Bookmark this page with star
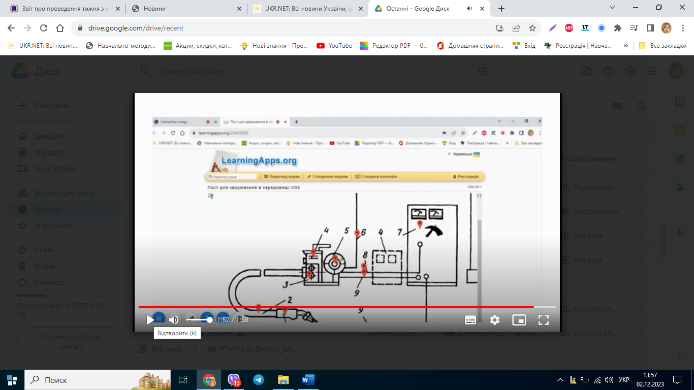The height and width of the screenshot is (390, 694). coord(532,28)
